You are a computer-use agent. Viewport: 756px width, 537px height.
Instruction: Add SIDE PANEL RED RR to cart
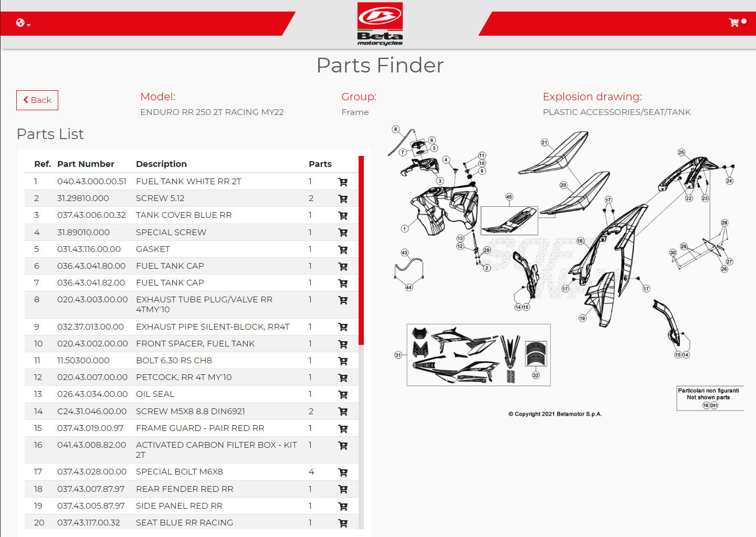coord(343,507)
